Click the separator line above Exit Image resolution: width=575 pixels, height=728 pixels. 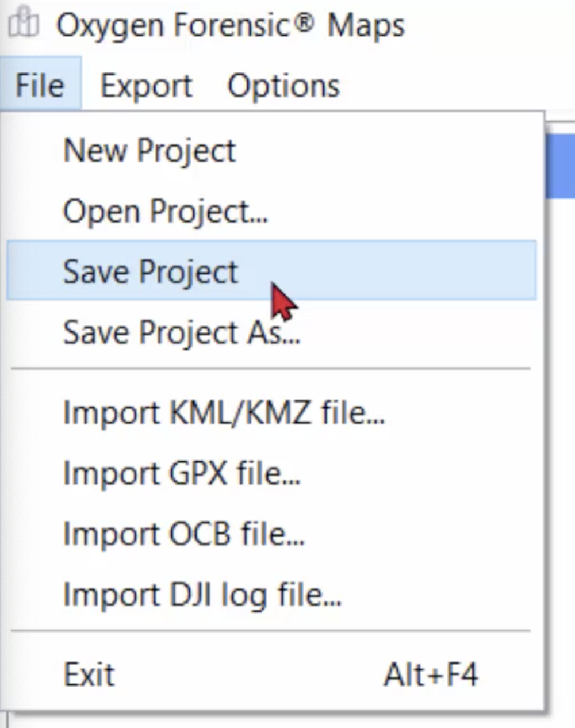(x=271, y=631)
